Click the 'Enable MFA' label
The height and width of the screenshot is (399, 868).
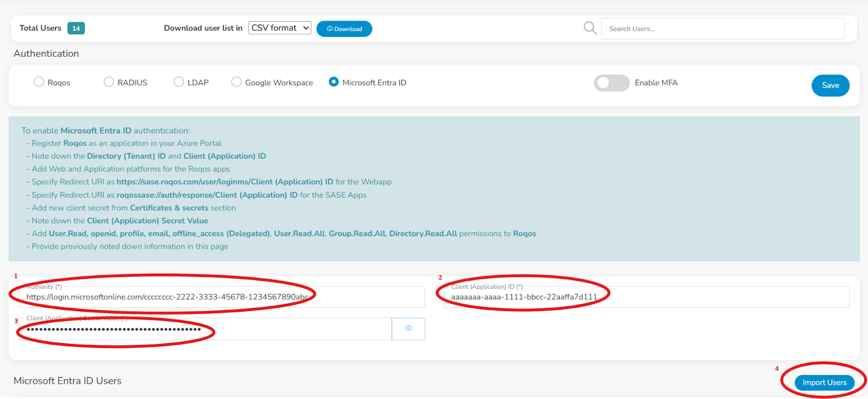tap(656, 83)
